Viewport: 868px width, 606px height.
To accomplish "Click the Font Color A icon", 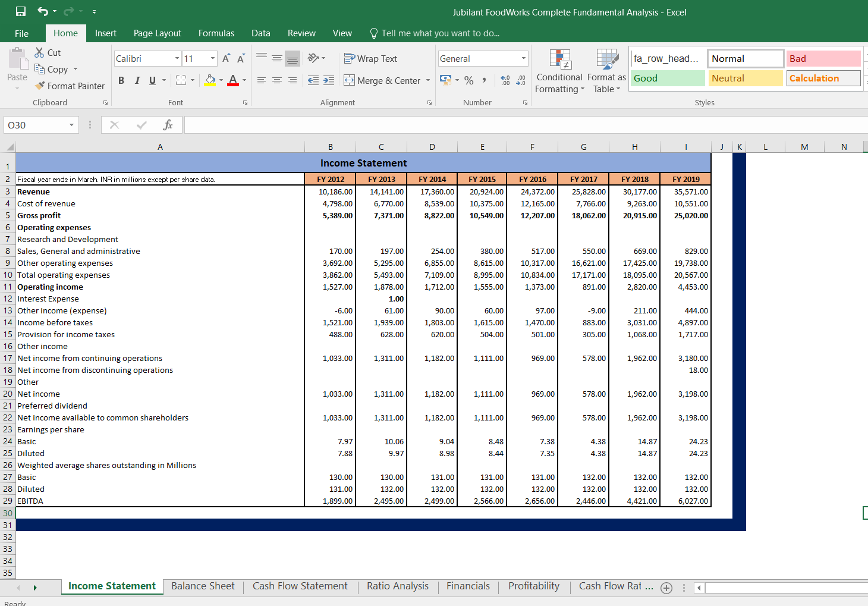I will click(x=233, y=80).
